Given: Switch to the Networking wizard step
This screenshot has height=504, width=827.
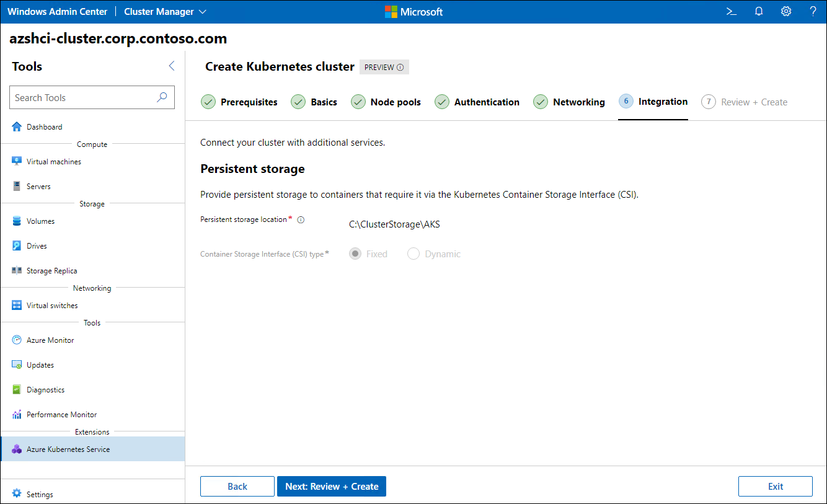Looking at the screenshot, I should click(577, 102).
